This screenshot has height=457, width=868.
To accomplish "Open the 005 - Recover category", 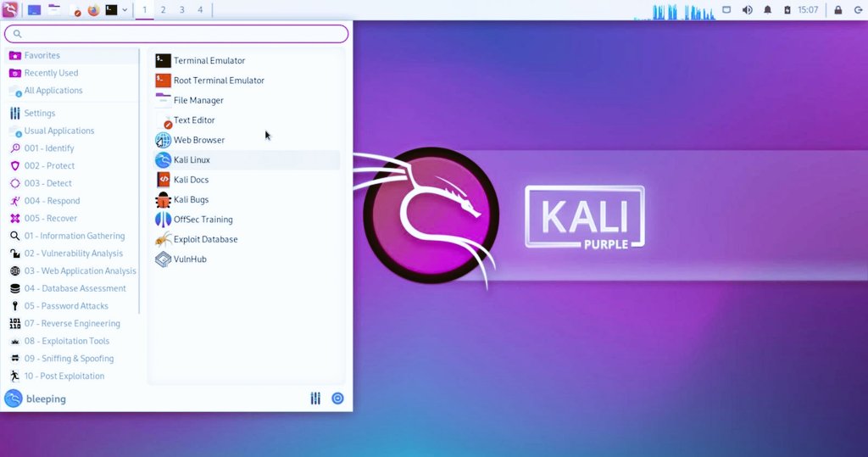I will (x=72, y=218).
